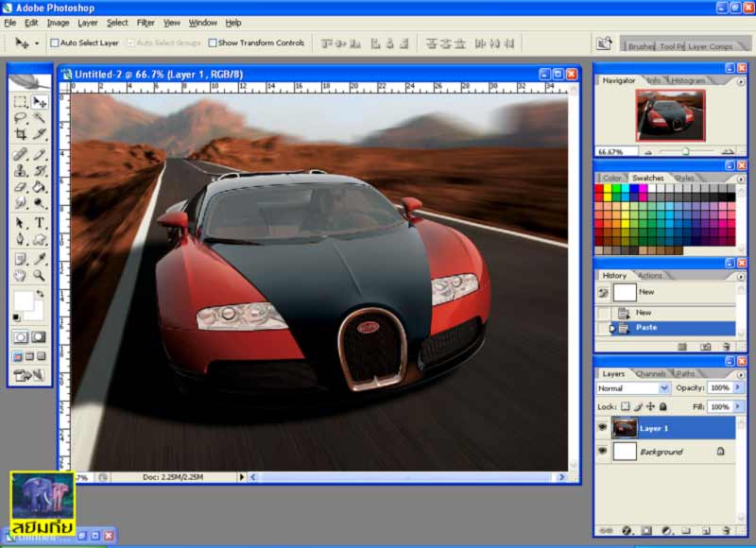Open History panel options menu arrow

741,276
